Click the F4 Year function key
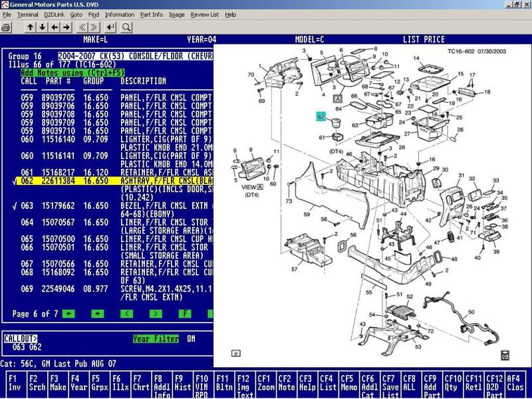Viewport: 532px width, 399px height. pos(78,385)
